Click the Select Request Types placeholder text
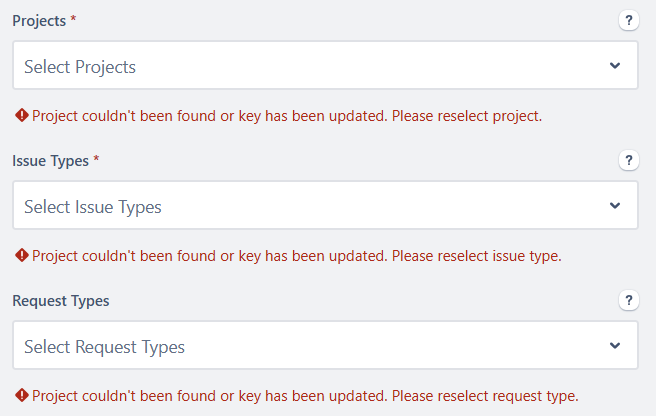 click(105, 347)
